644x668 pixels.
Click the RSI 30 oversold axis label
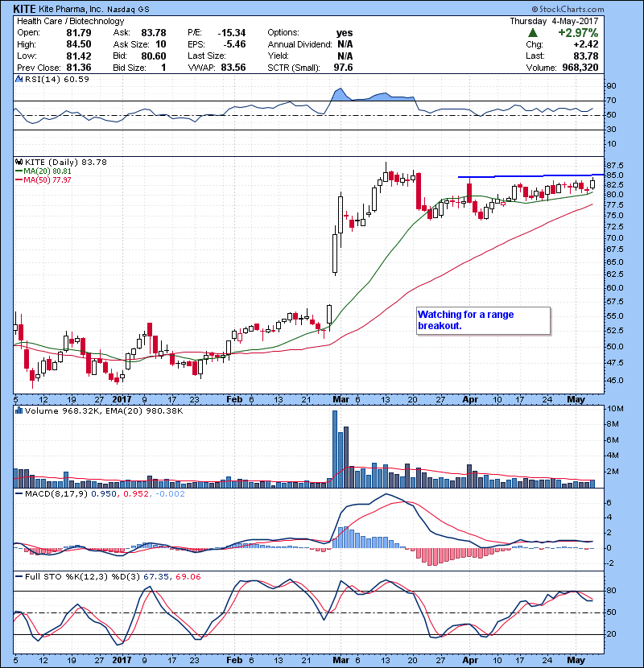[611, 129]
